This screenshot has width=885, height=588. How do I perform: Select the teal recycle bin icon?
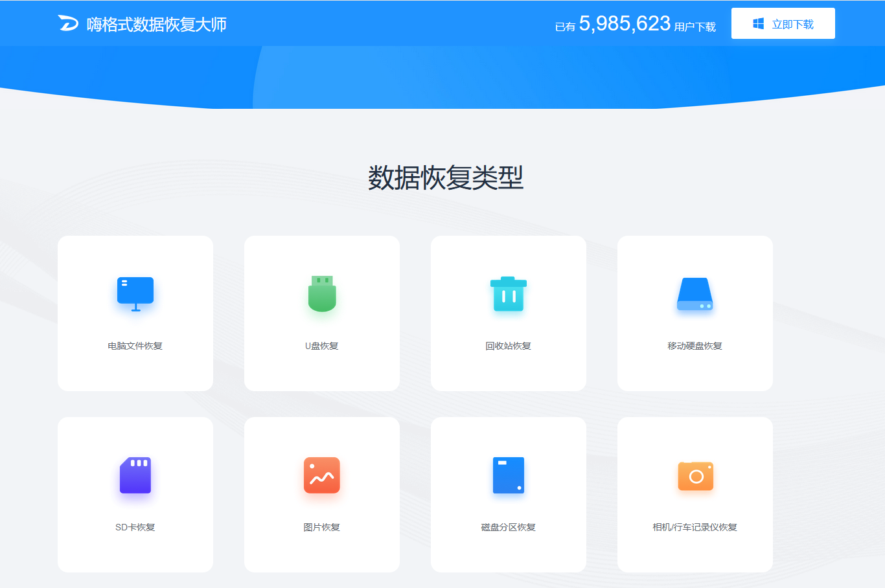click(x=509, y=294)
